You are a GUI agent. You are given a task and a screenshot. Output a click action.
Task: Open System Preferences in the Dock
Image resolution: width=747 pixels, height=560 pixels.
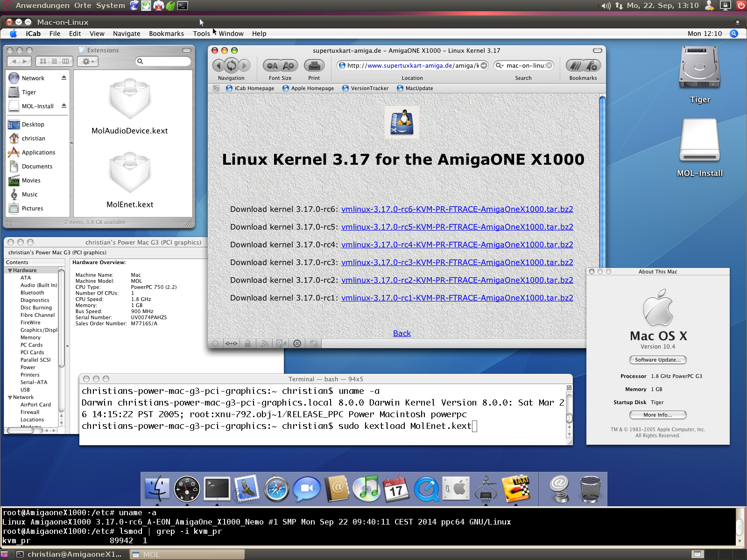pos(456,489)
